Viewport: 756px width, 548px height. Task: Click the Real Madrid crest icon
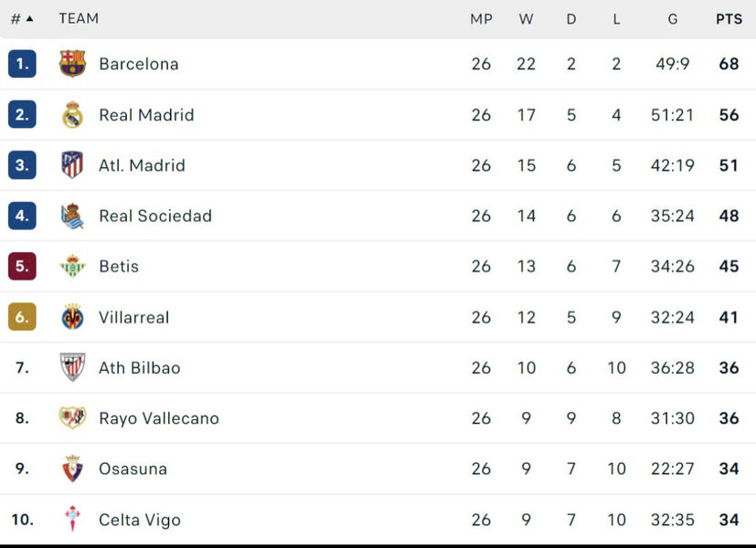pyautogui.click(x=72, y=115)
